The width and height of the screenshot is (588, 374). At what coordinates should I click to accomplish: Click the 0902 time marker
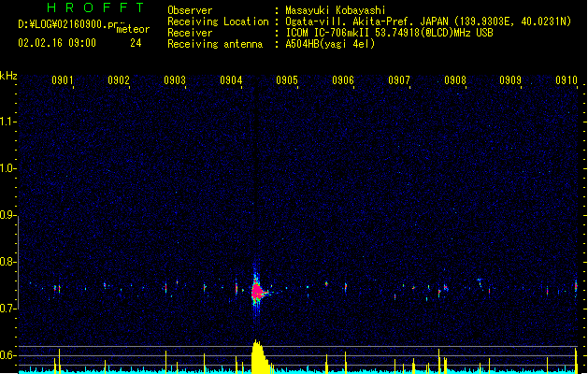tap(119, 80)
